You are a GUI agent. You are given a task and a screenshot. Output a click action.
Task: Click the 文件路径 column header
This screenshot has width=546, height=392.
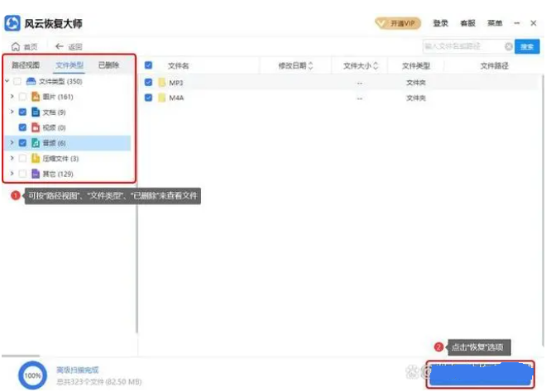(x=494, y=65)
